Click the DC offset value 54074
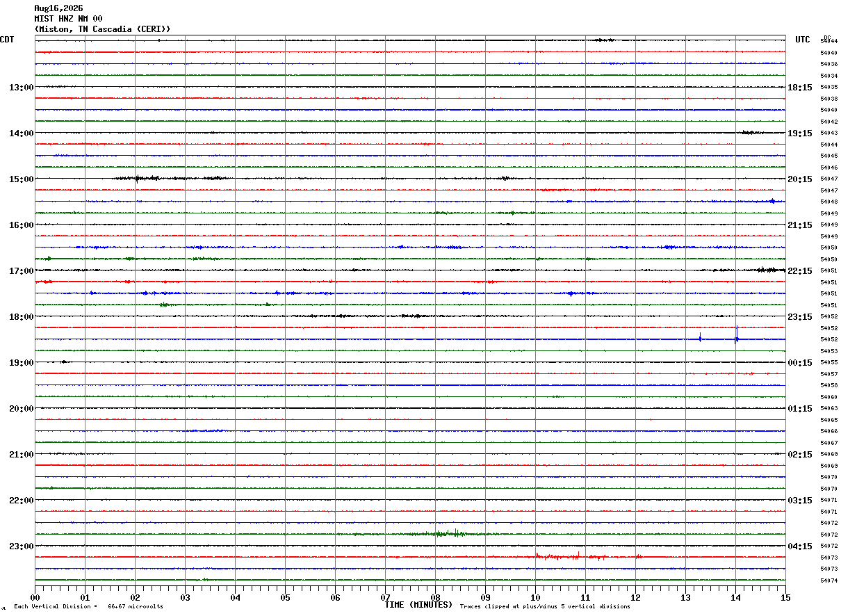Screen dimensions: 841x616 [828, 581]
